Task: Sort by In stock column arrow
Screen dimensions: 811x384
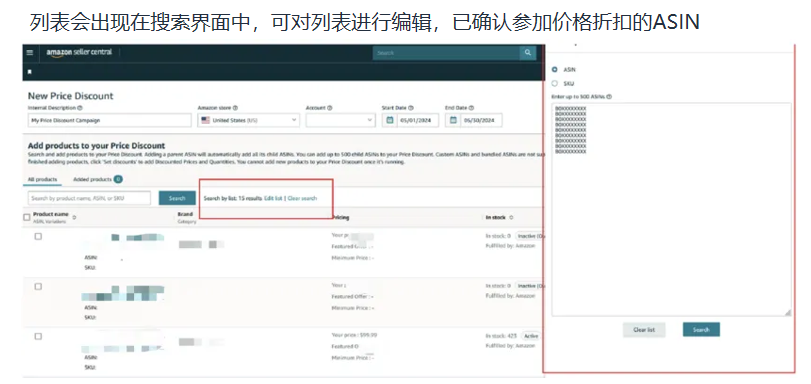Action: tap(512, 217)
